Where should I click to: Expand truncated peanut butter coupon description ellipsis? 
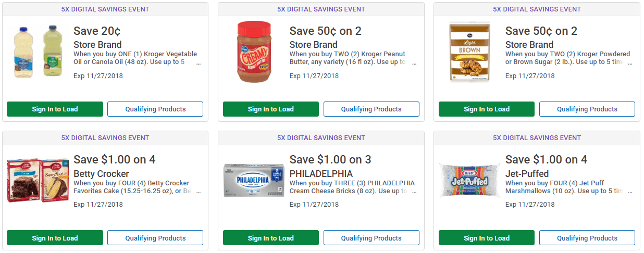(414, 64)
